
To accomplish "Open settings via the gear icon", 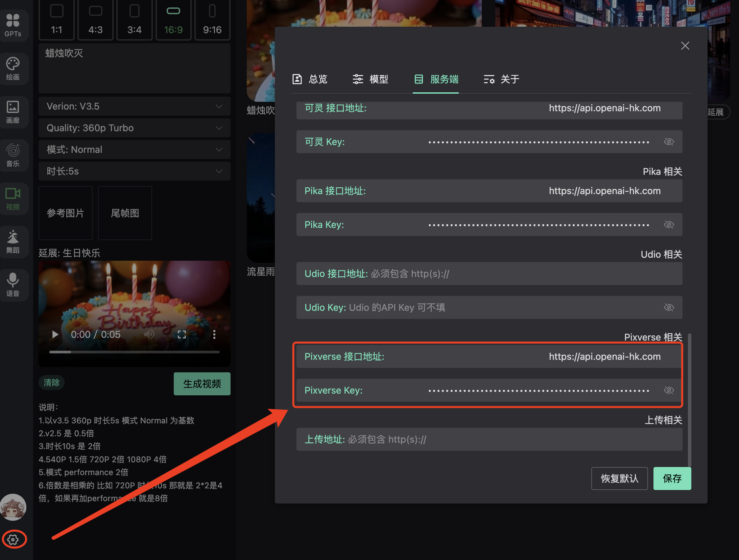I will [13, 539].
